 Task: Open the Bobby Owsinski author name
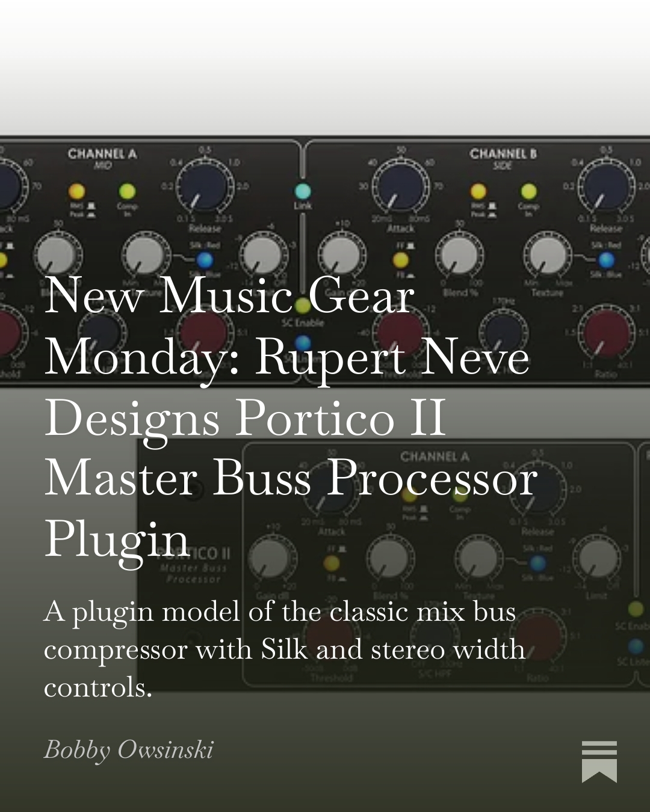point(129,750)
